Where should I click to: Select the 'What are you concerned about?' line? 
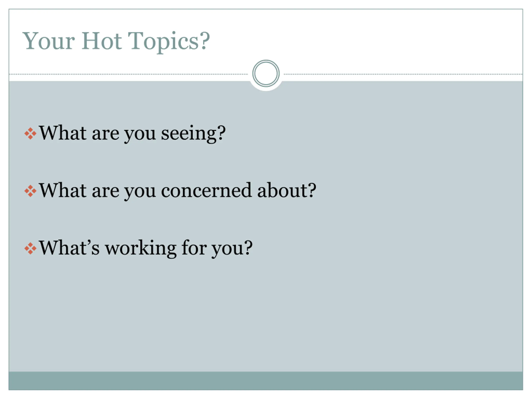tap(177, 191)
